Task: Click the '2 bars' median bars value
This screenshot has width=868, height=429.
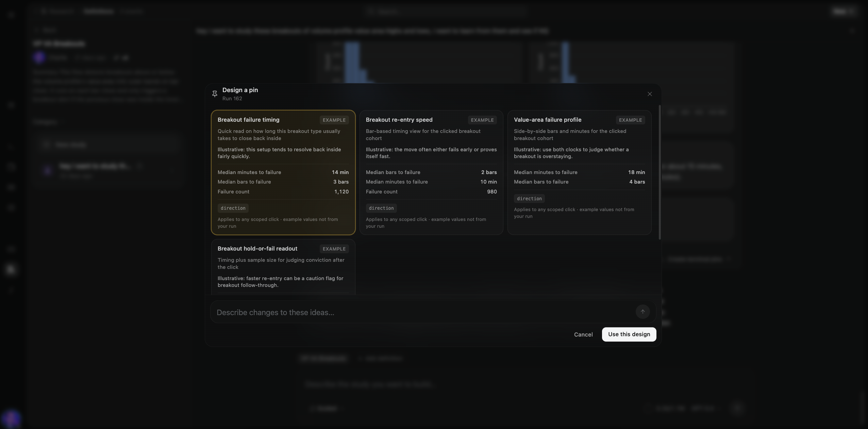Action: (x=489, y=172)
